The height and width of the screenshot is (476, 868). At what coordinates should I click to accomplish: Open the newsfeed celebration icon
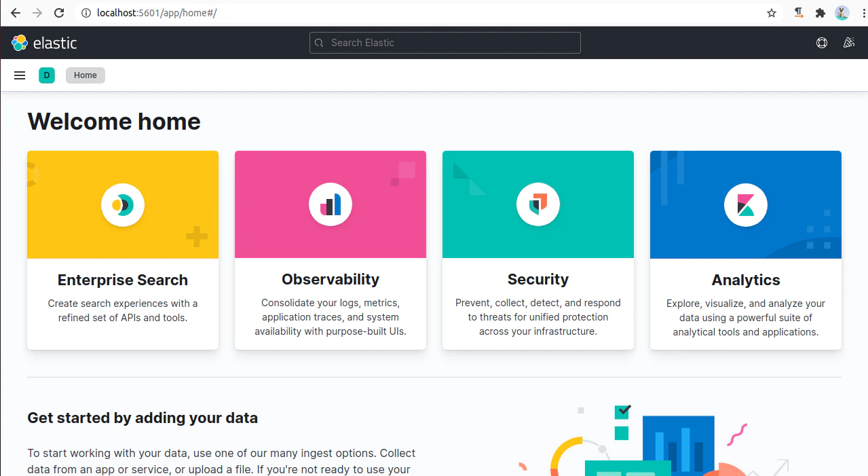848,43
